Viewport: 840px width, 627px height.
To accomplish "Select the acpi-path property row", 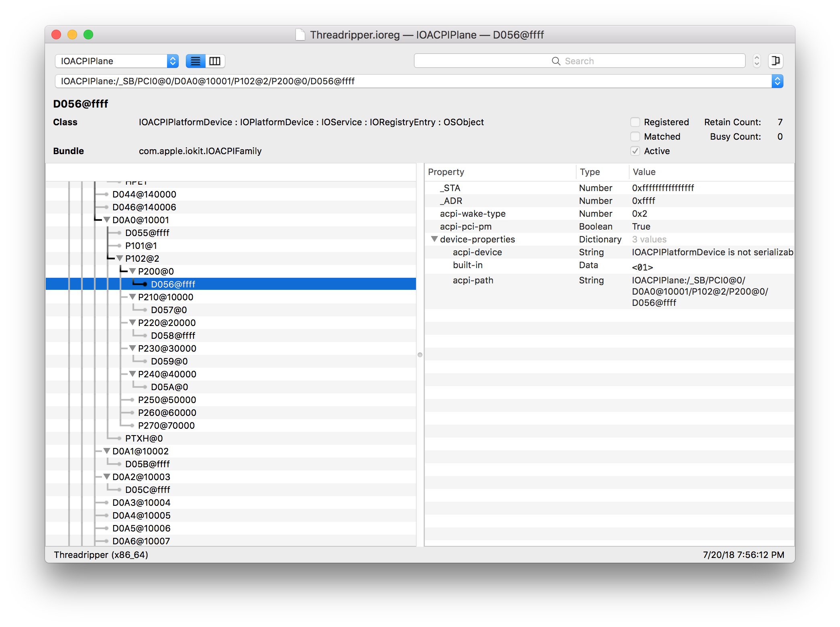I will 609,291.
